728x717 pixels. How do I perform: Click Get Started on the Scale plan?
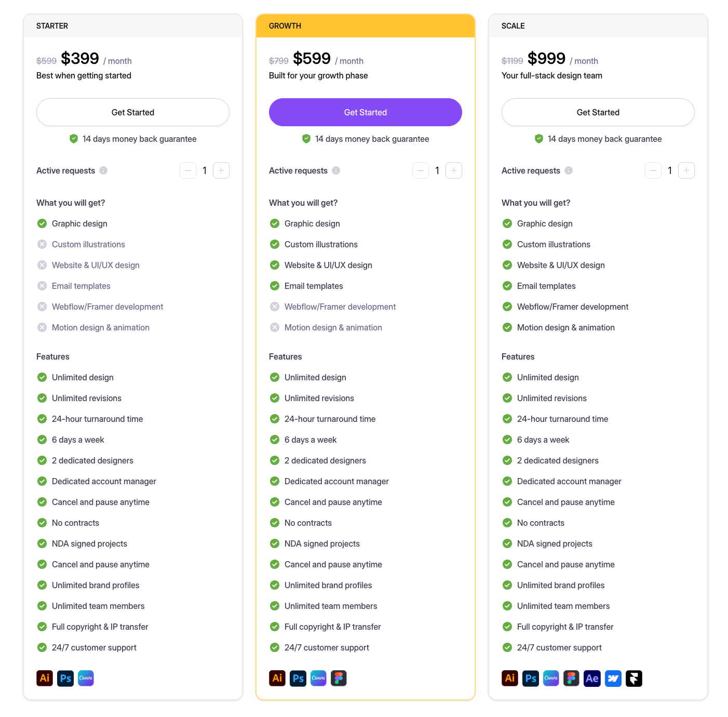click(598, 112)
